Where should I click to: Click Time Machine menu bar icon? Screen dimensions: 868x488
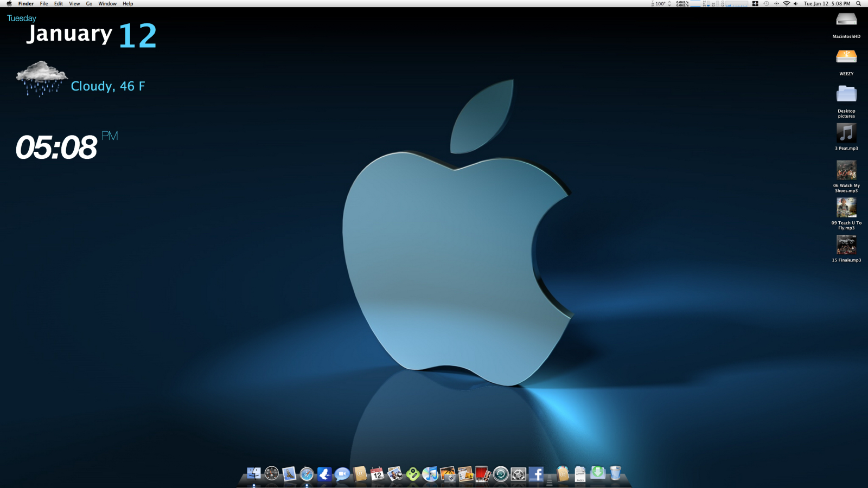tap(766, 3)
